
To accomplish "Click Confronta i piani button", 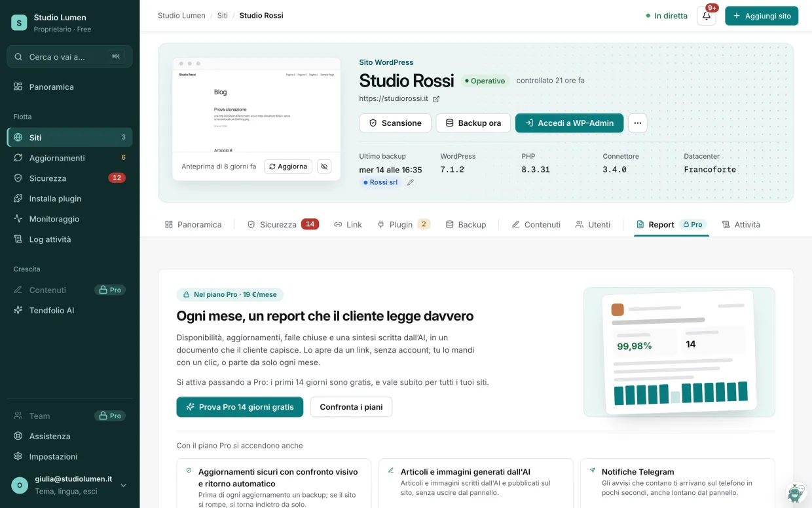I will (x=351, y=407).
